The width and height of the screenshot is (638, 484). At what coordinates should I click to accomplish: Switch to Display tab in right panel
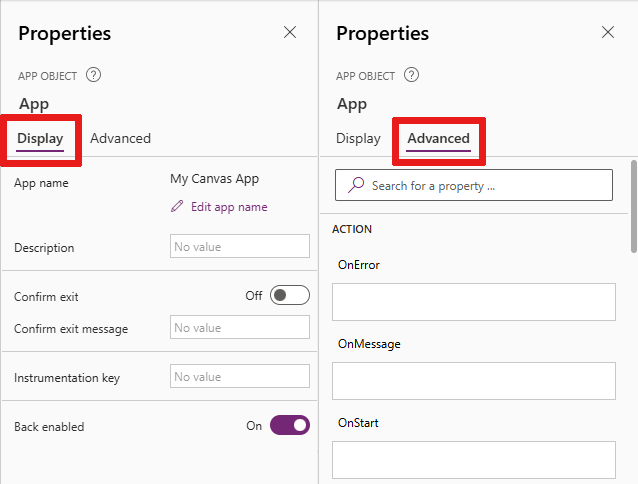tap(358, 138)
